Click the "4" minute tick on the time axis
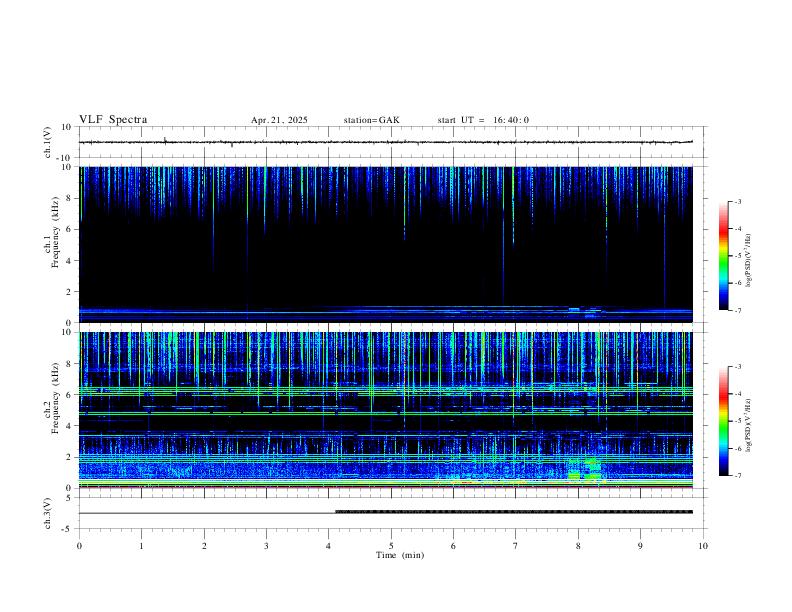The width and height of the screenshot is (792, 612). tap(329, 546)
